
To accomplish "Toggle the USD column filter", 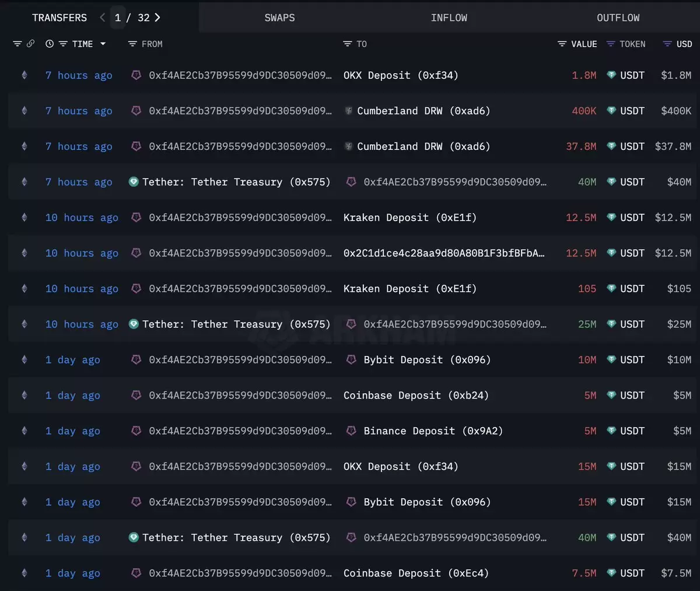I will click(x=667, y=44).
